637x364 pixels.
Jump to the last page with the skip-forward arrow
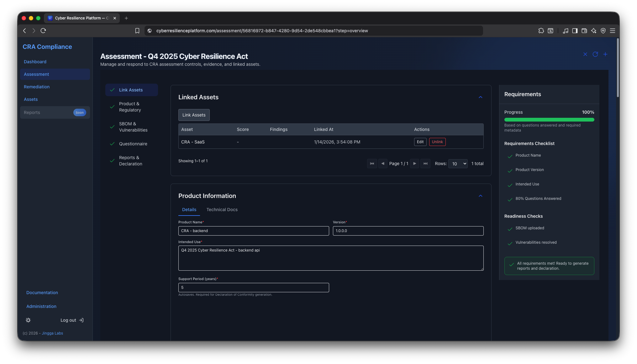click(x=425, y=164)
